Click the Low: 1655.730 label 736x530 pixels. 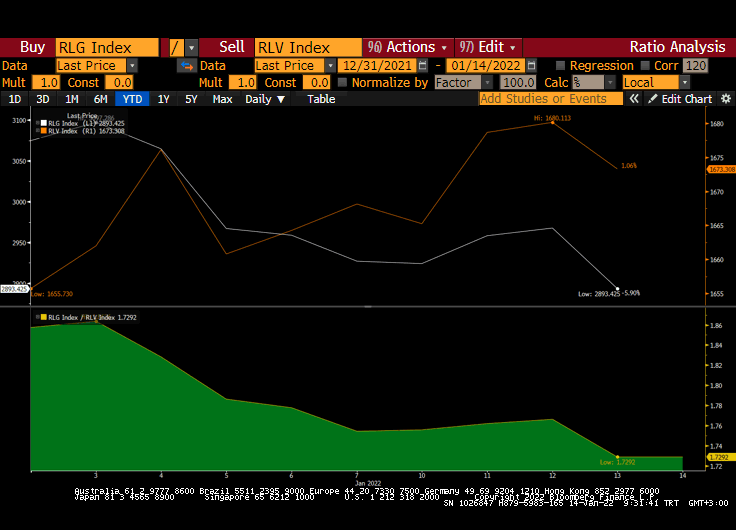pyautogui.click(x=52, y=294)
